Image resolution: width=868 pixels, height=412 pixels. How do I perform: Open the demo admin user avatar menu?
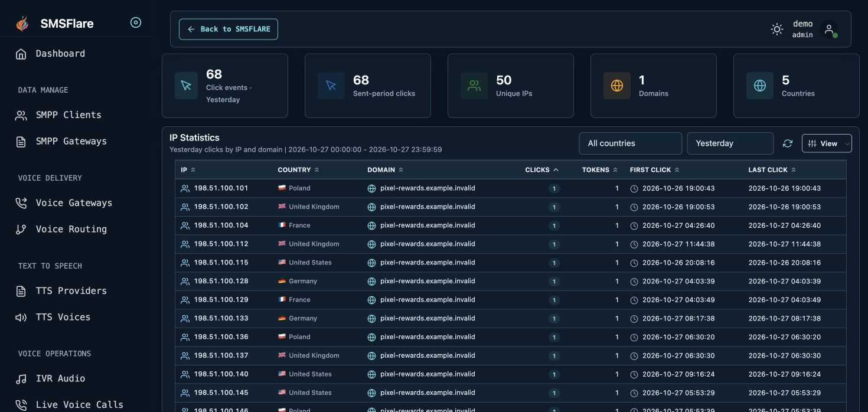pyautogui.click(x=829, y=29)
